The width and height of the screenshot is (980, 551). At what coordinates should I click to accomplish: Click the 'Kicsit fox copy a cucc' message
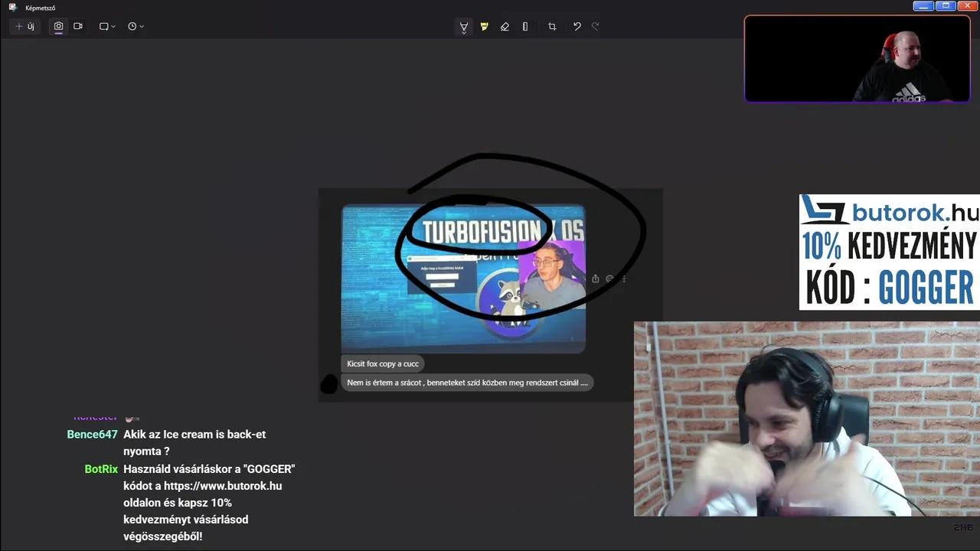pos(383,364)
